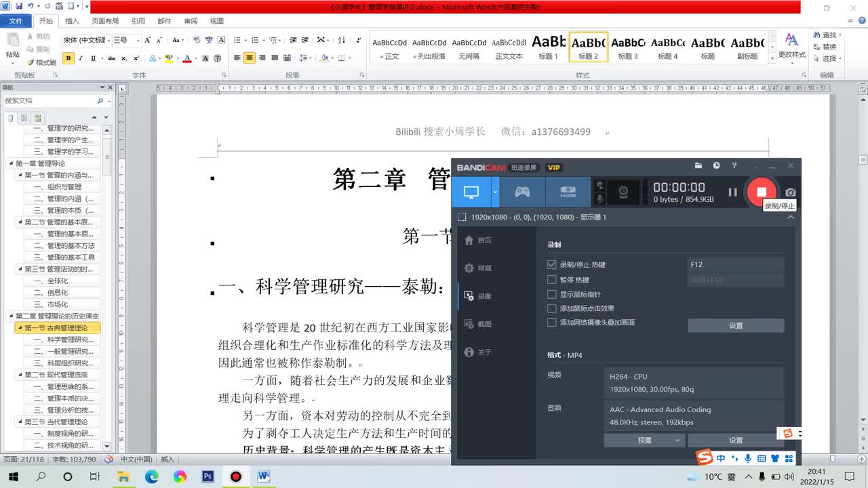Click the red Bandicam record/stop button
The image size is (868, 488).
(762, 192)
